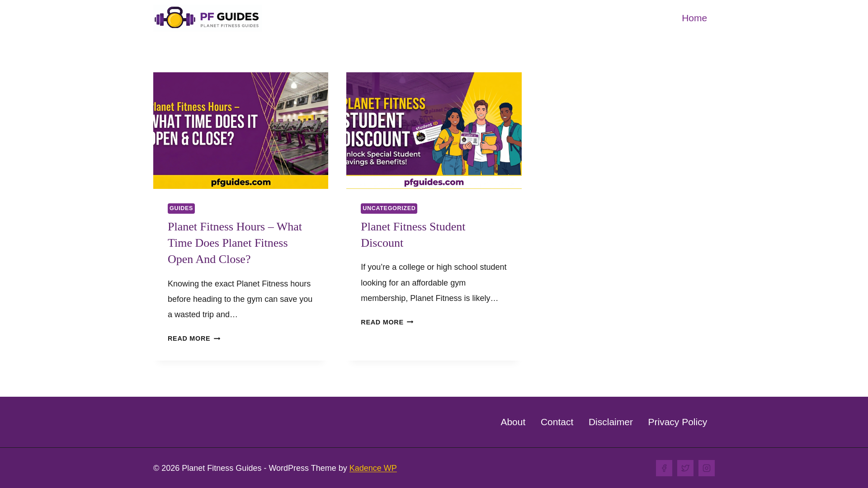Open the Facebook social icon

pyautogui.click(x=664, y=468)
